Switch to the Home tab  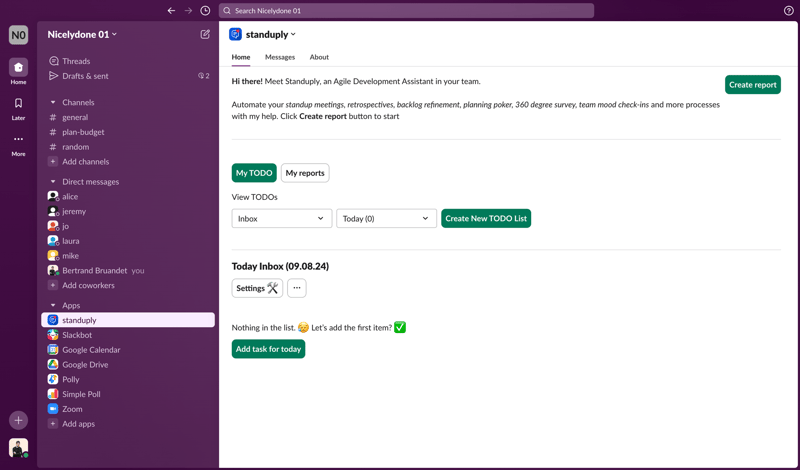pyautogui.click(x=241, y=57)
